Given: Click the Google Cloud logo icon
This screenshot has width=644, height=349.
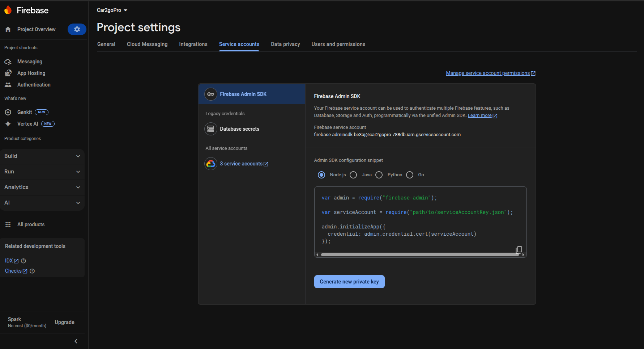Looking at the screenshot, I should pos(211,164).
